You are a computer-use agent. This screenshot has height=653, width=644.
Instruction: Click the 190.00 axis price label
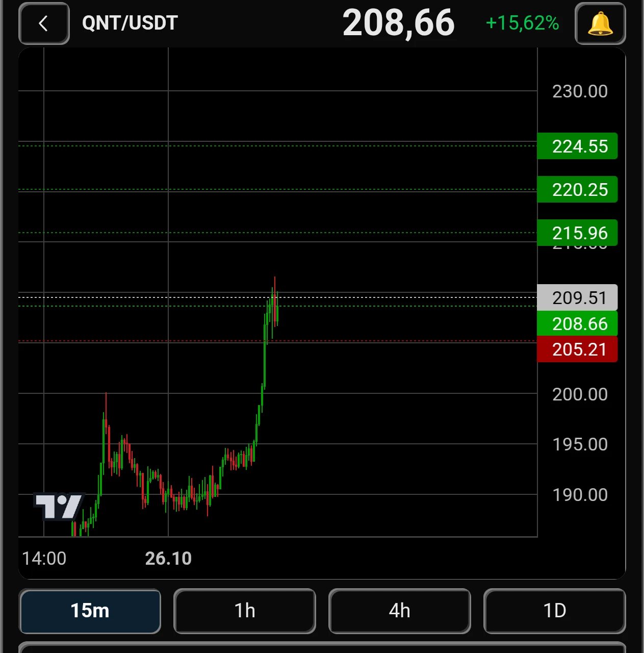(x=580, y=495)
